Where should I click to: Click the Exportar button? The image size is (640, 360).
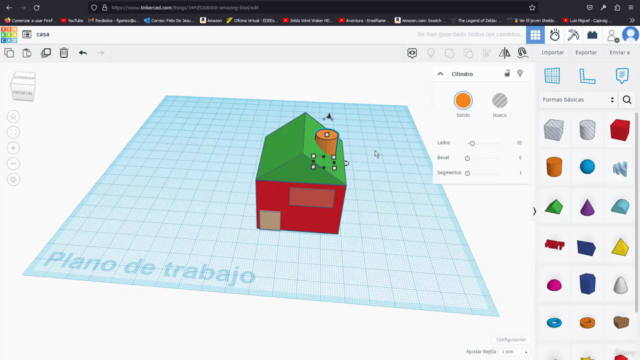click(586, 52)
